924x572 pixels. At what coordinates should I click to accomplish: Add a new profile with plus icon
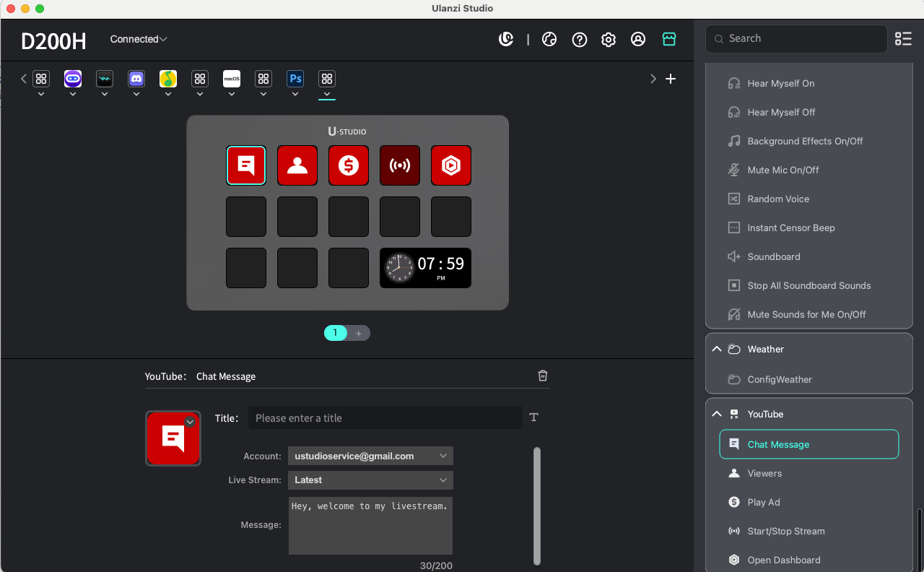[x=671, y=79]
